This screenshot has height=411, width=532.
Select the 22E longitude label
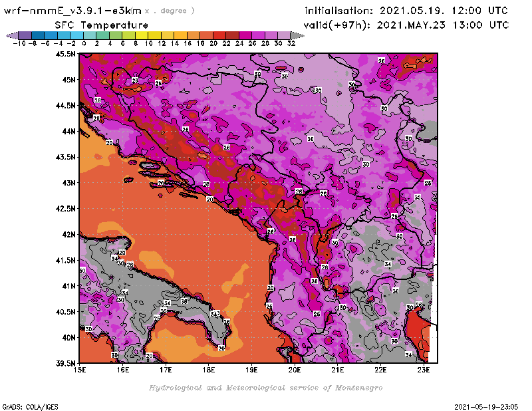pyautogui.click(x=380, y=370)
